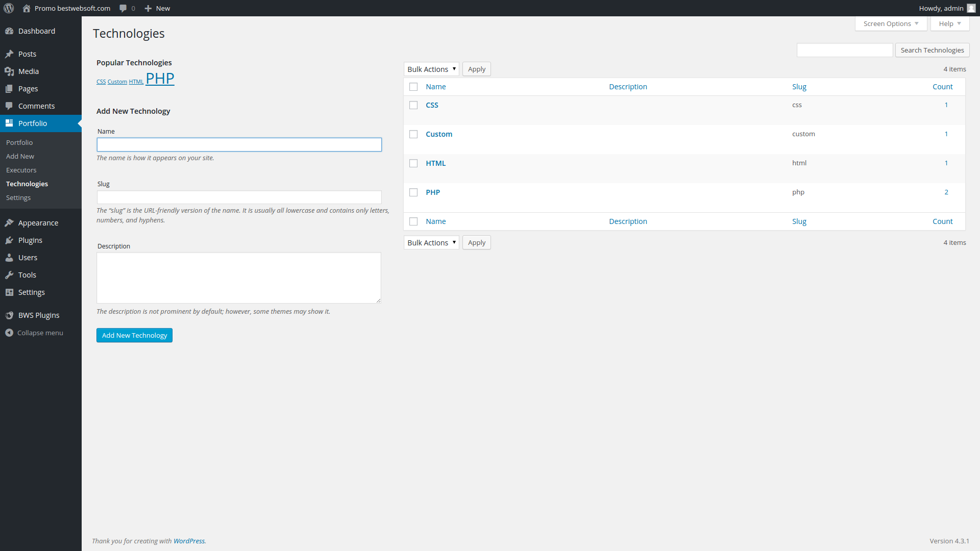Open the Custom technology name link

coord(439,134)
